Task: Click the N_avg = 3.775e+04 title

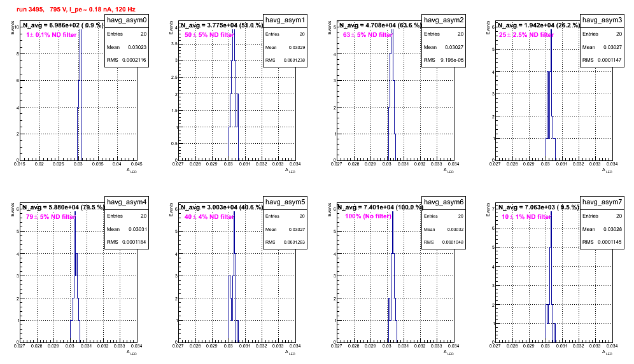Action: pyautogui.click(x=222, y=25)
